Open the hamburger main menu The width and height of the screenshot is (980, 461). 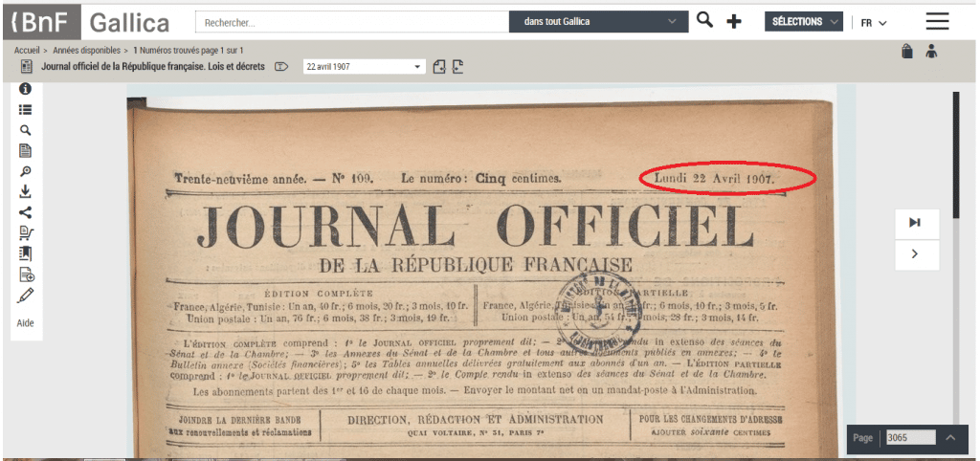pyautogui.click(x=938, y=22)
